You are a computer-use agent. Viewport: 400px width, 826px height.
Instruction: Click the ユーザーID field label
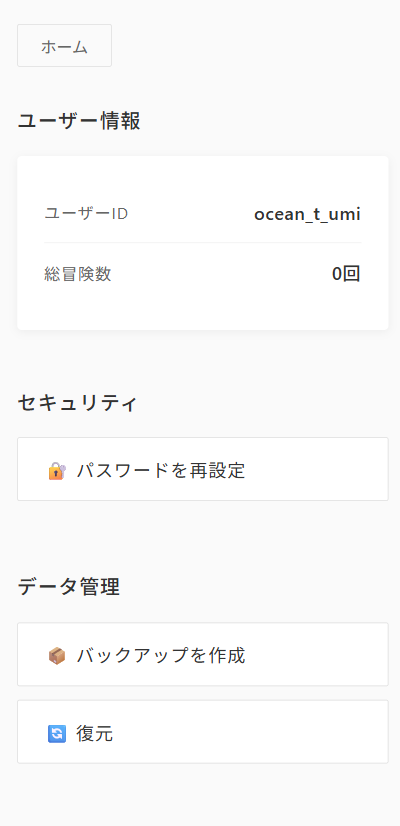point(86,213)
